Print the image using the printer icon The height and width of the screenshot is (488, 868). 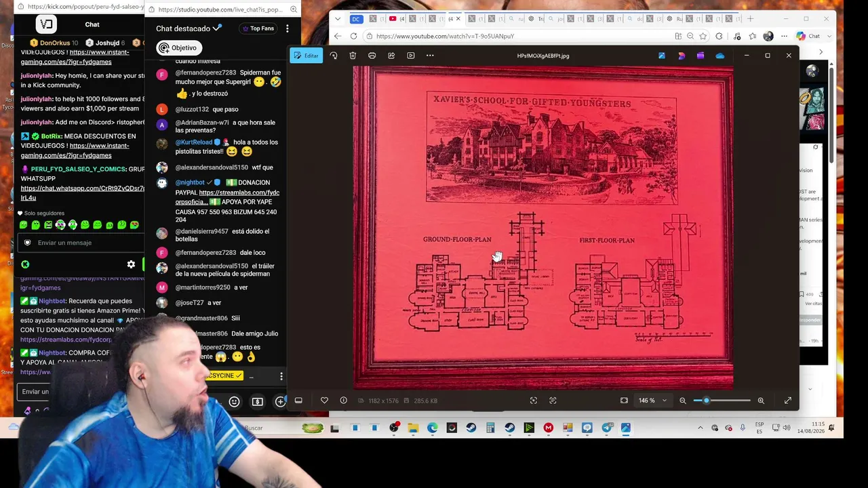pos(372,56)
